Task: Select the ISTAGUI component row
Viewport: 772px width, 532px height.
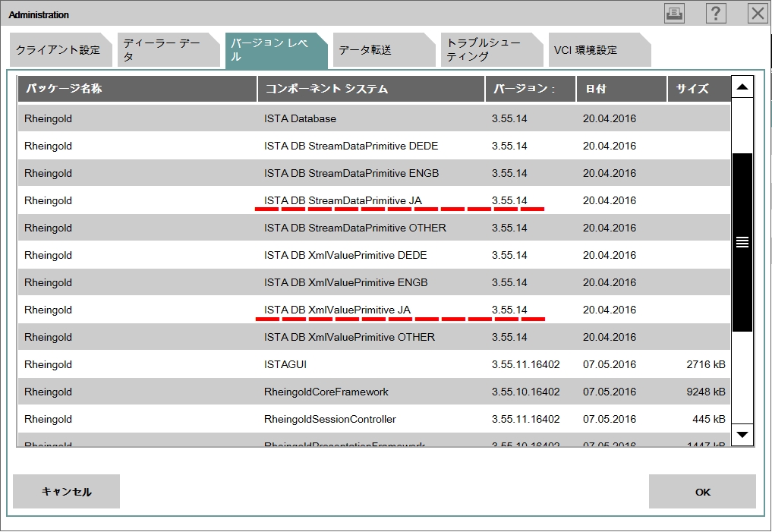Action: 374,364
